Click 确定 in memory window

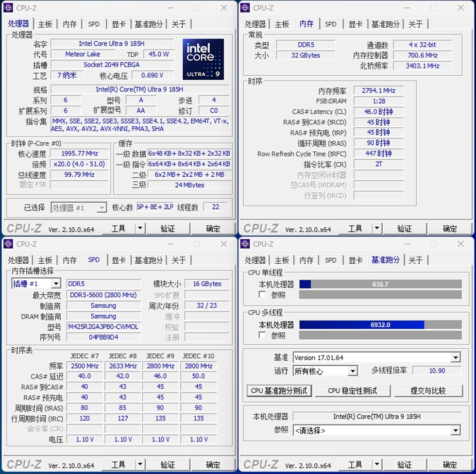tap(450, 228)
